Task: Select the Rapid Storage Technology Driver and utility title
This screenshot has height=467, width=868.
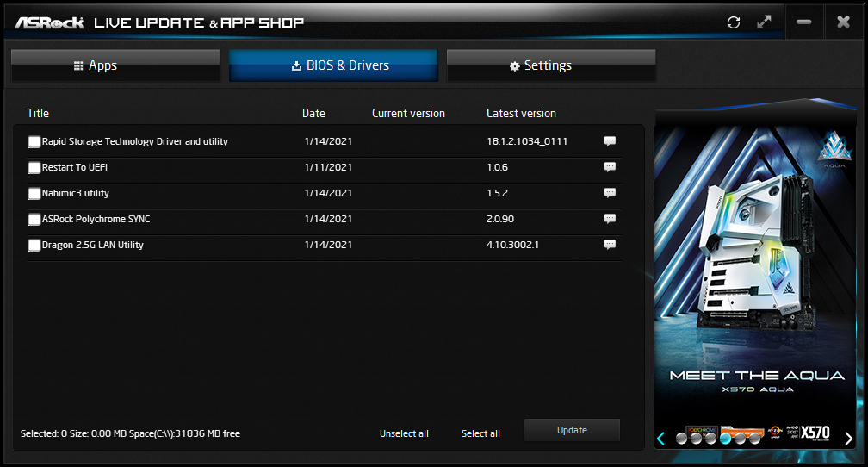Action: (135, 141)
